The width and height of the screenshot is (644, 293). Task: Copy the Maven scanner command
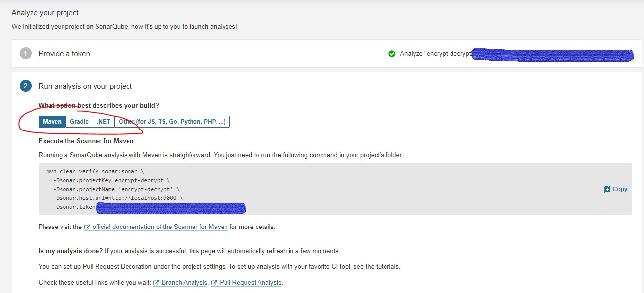coord(615,189)
